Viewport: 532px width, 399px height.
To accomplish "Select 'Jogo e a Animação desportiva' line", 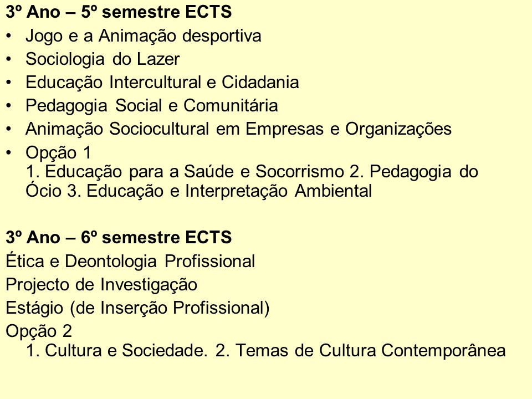I will click(144, 36).
